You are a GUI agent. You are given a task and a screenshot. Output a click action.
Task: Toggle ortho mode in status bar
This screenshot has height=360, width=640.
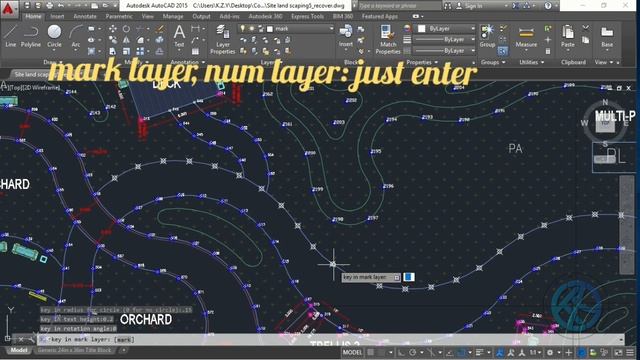pyautogui.click(x=402, y=352)
